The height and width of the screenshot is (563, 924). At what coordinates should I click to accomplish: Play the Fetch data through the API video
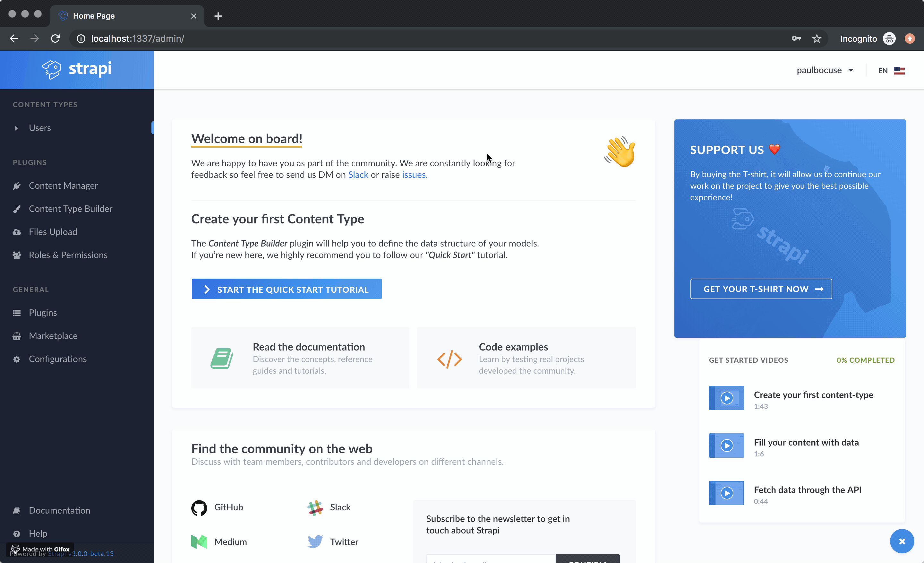click(726, 493)
